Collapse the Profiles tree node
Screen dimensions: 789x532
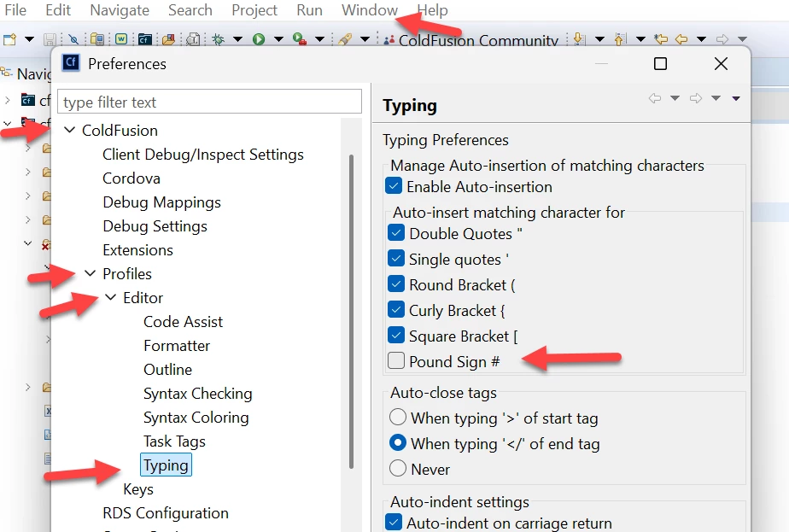point(90,273)
